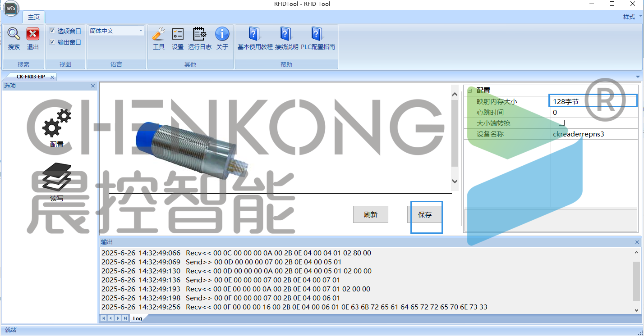The height and width of the screenshot is (336, 644).
Task: Select the 设备名称 property row label
Action: pos(490,134)
